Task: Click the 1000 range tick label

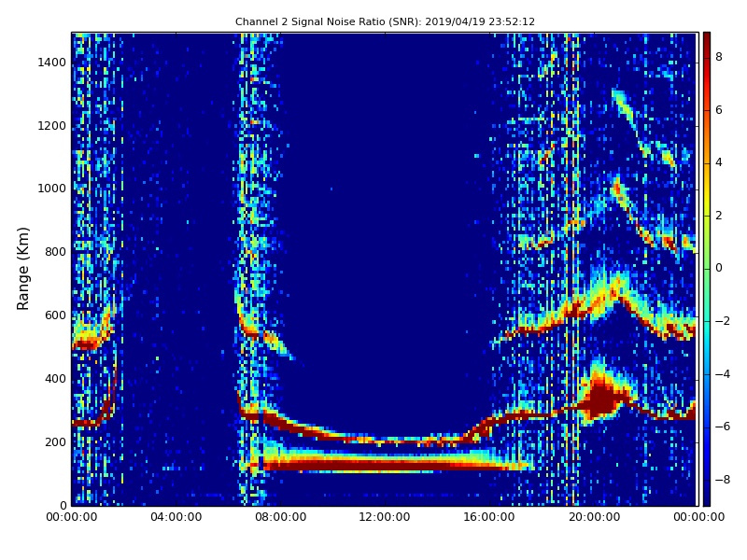Action: [52, 189]
